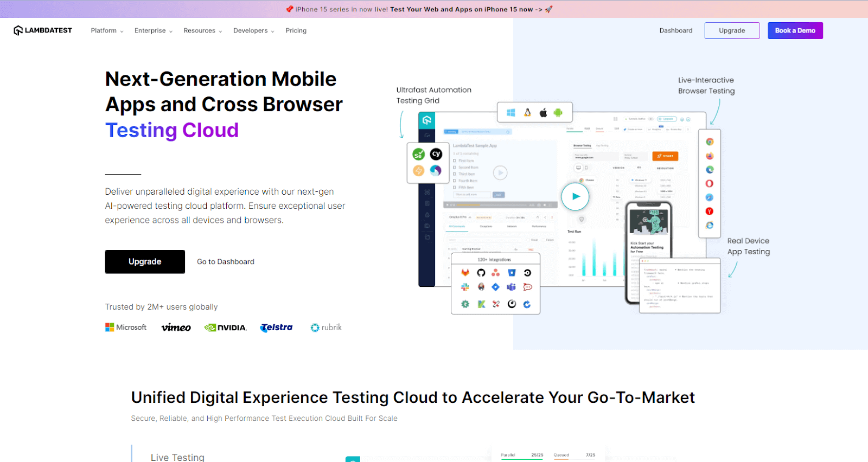
Task: Click the Linux penguin icon
Action: tap(527, 113)
